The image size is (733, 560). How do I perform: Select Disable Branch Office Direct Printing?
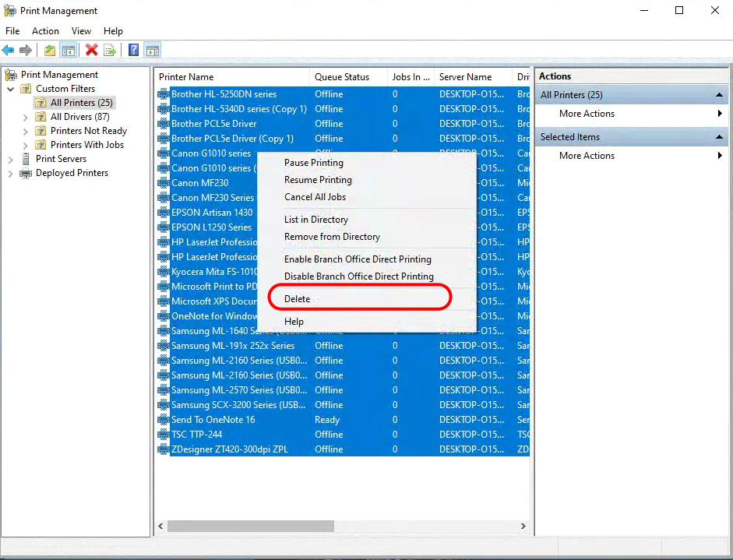[366, 276]
